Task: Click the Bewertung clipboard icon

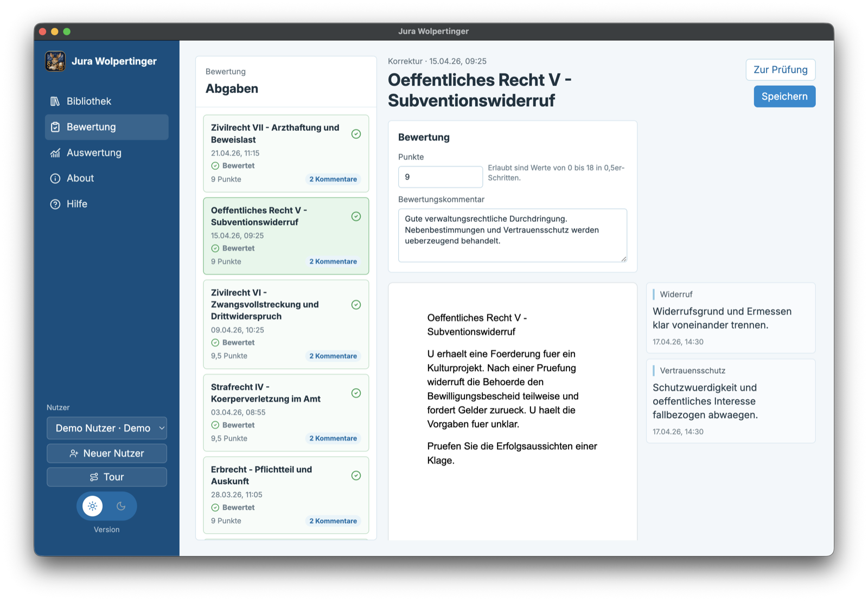Action: tap(55, 127)
